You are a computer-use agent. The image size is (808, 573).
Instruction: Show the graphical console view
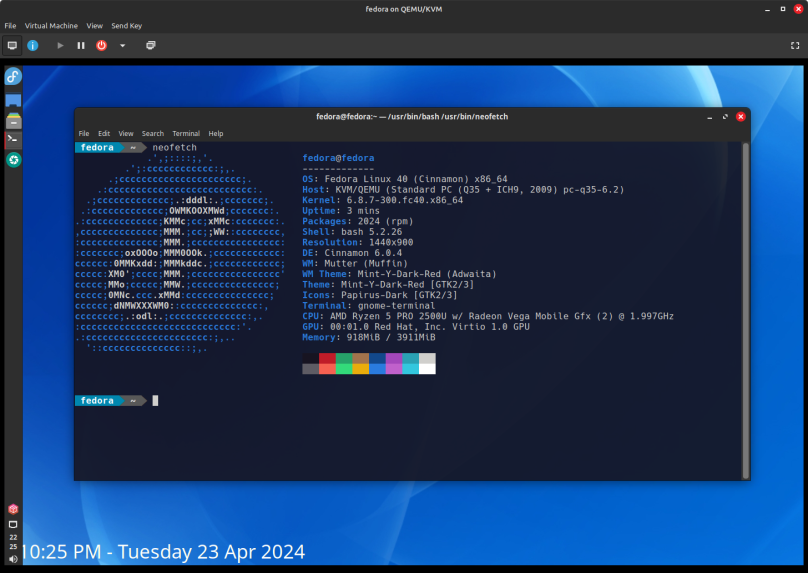coord(12,45)
